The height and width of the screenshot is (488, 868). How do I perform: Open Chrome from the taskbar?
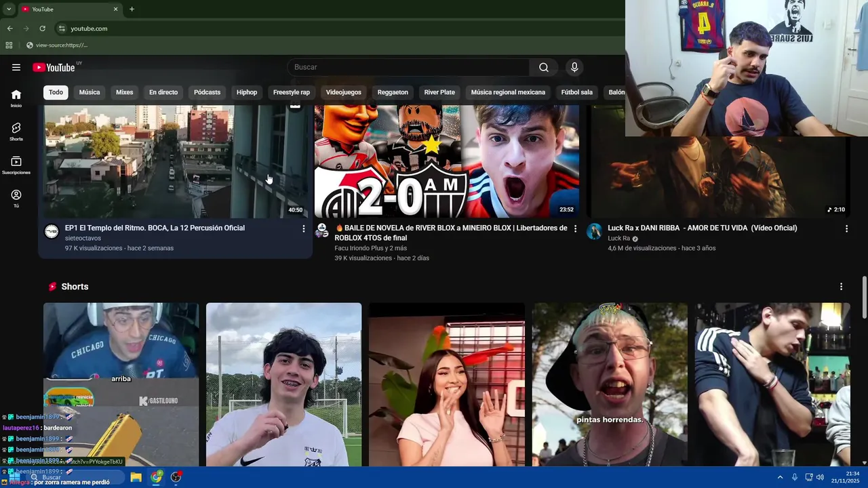point(156,477)
